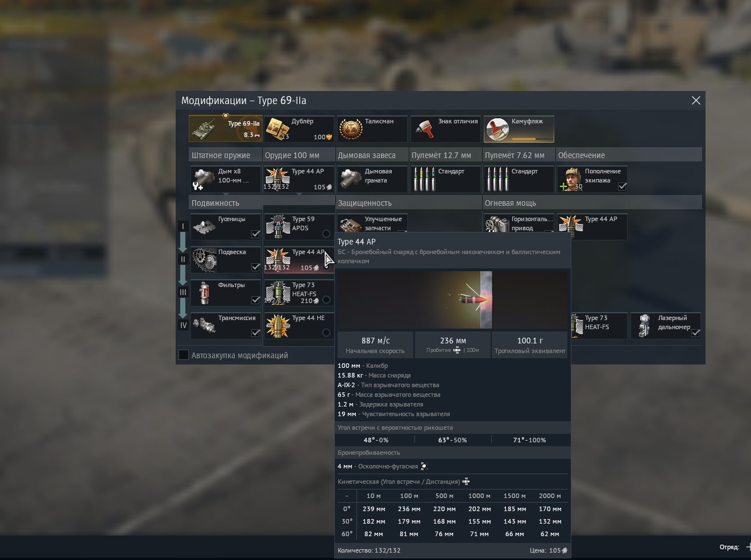Select the Дублёр backup vehicle icon

point(298,129)
